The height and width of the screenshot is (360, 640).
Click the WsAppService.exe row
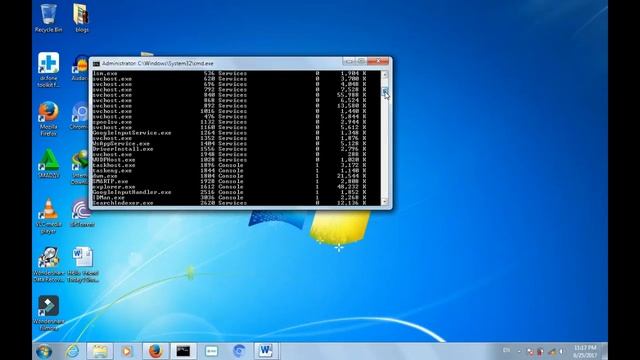229,144
